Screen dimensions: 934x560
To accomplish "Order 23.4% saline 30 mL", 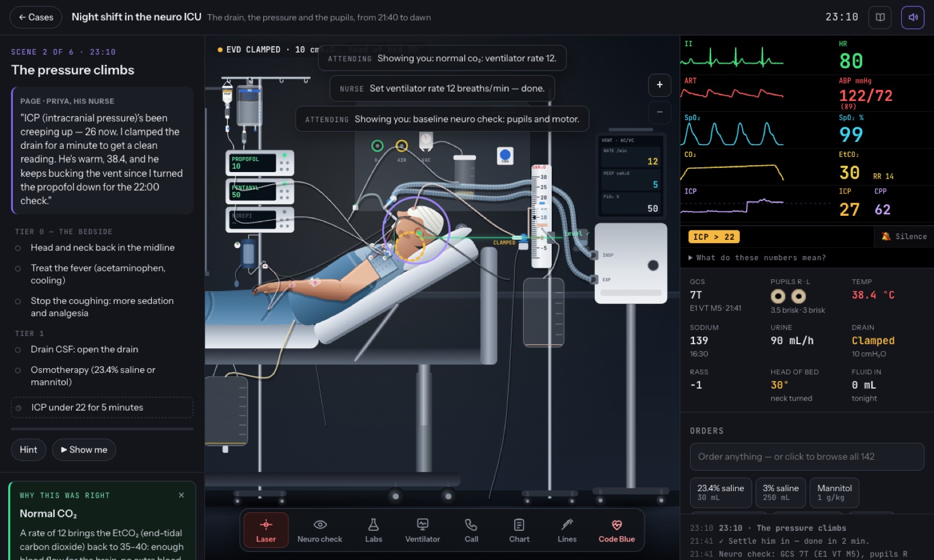I will pyautogui.click(x=720, y=492).
